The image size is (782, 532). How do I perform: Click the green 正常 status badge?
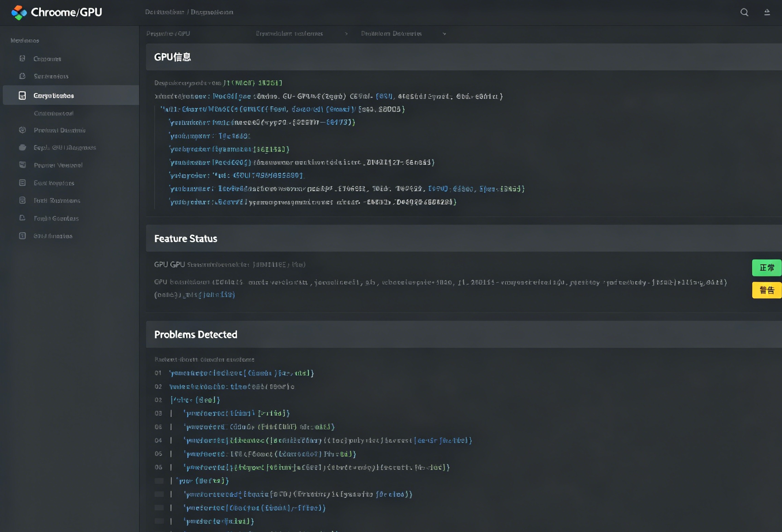pyautogui.click(x=767, y=268)
